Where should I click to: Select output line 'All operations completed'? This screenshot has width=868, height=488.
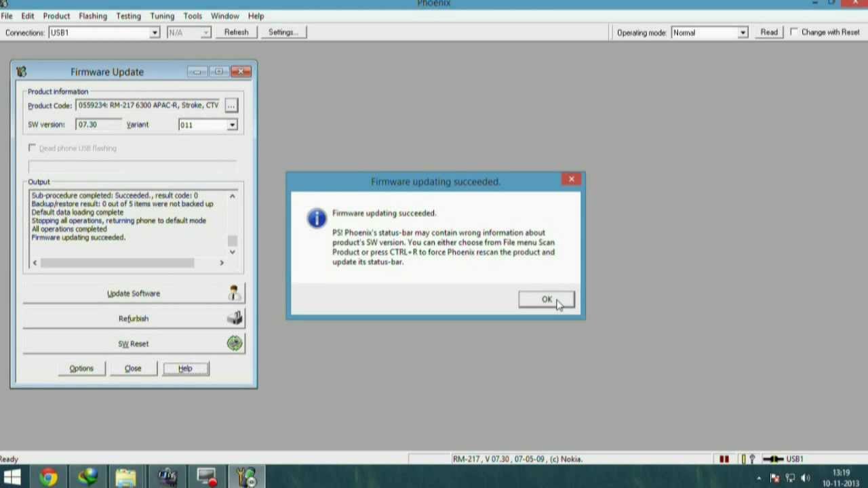[69, 229]
